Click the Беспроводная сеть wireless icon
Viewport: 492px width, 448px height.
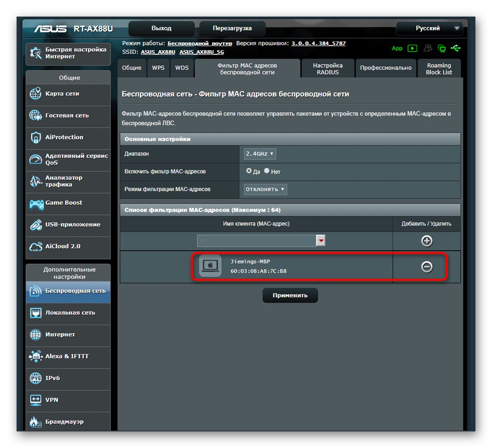(x=35, y=291)
